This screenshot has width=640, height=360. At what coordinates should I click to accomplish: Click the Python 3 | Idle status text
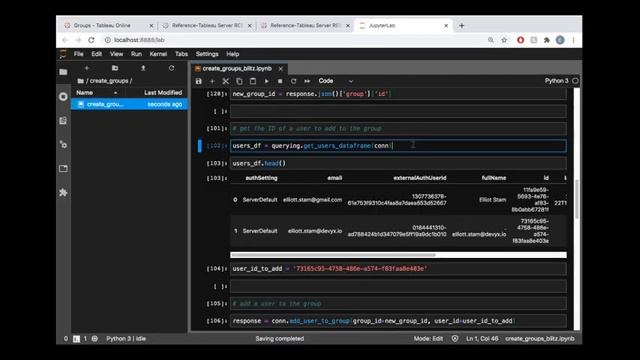click(x=126, y=338)
